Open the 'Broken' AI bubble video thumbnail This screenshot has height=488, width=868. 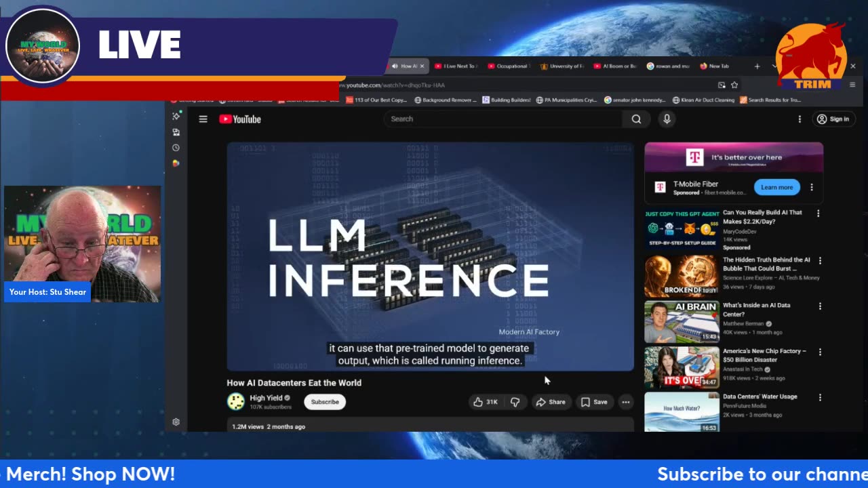click(x=682, y=277)
